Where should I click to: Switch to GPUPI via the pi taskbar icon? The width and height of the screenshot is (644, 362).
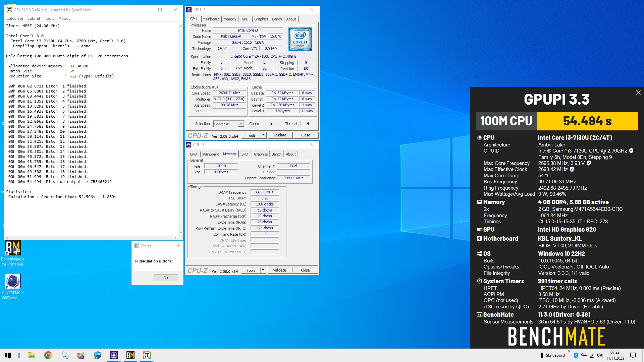tap(147, 355)
